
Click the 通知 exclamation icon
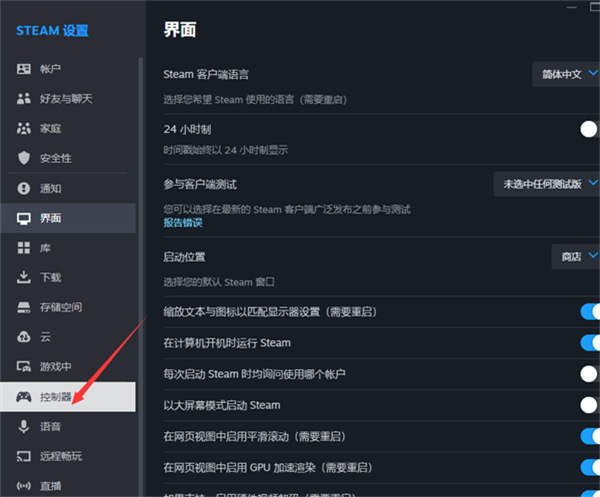(24, 188)
